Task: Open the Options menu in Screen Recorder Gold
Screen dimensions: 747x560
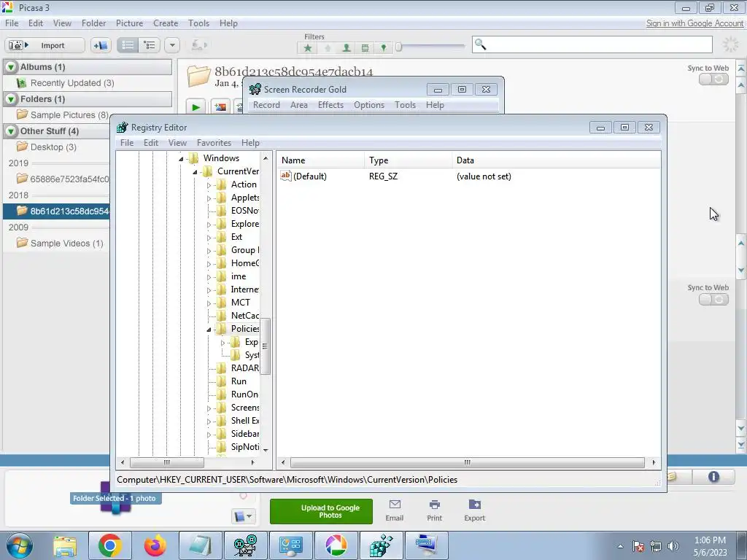Action: click(x=368, y=105)
